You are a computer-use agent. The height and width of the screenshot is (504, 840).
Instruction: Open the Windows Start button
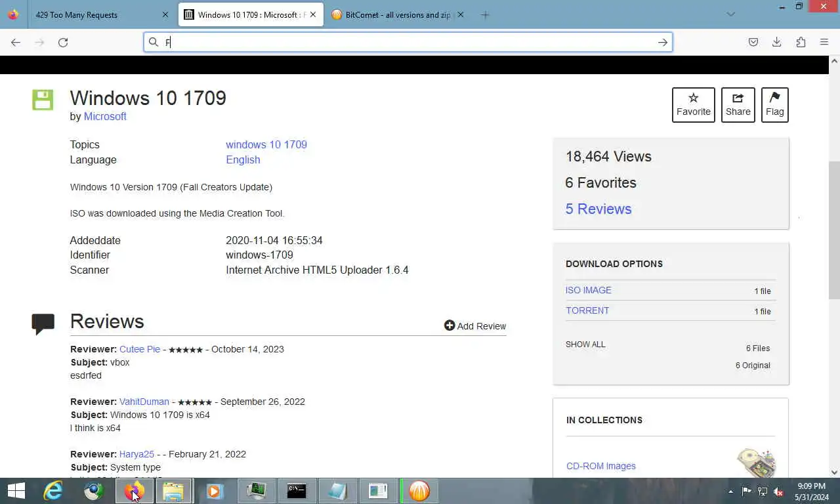pos(16,491)
